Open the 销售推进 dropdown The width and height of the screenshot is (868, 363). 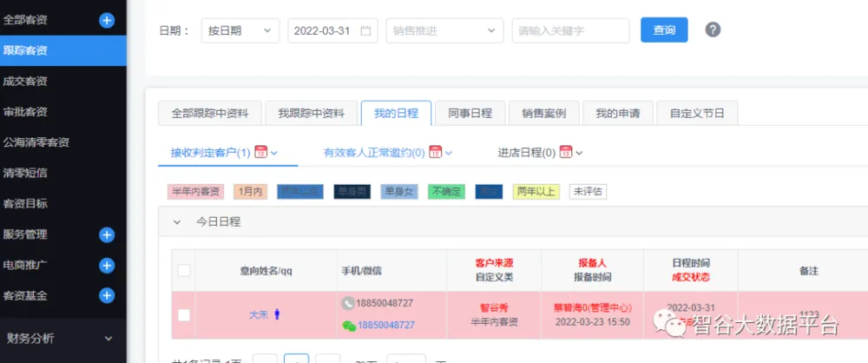[444, 30]
